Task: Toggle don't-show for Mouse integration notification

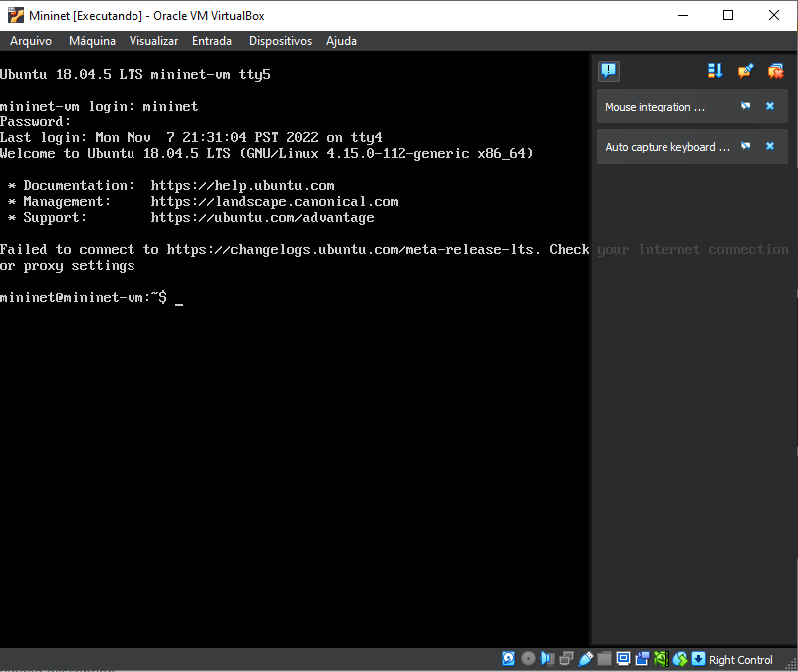Action: click(745, 106)
